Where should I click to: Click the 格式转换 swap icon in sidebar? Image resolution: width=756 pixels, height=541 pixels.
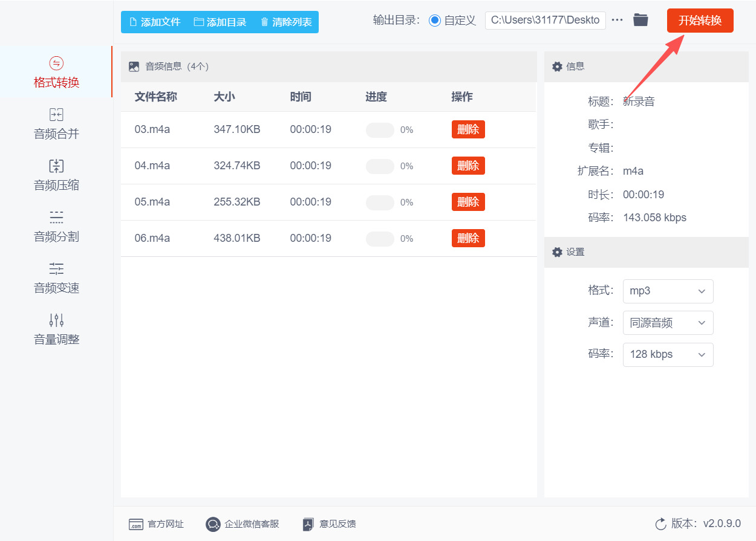click(56, 63)
